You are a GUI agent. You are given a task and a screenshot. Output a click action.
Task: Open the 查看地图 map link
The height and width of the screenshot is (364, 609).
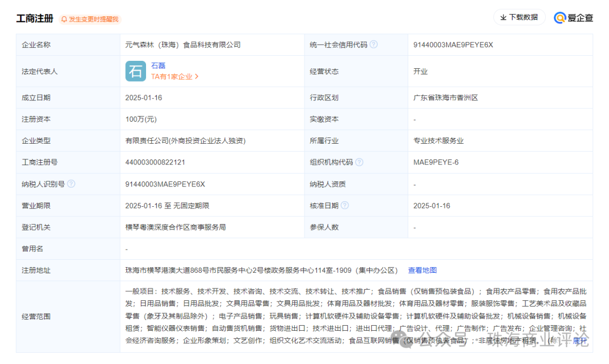[422, 270]
